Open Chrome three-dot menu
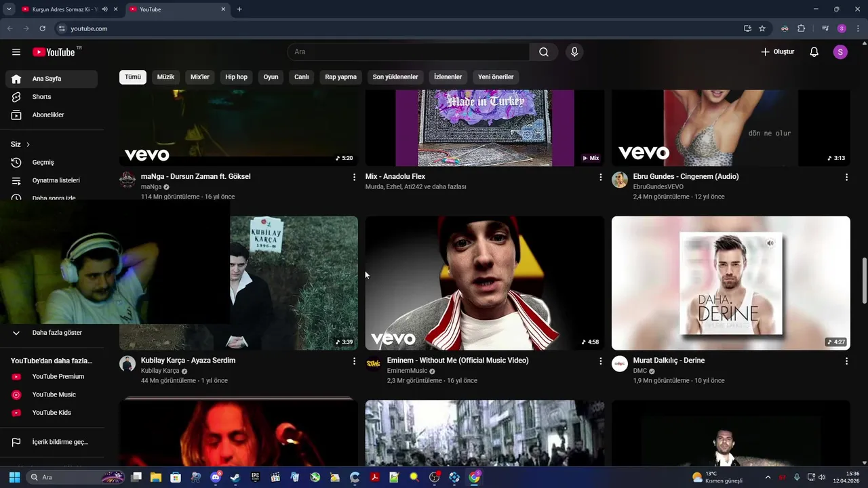The width and height of the screenshot is (868, 488). [857, 28]
